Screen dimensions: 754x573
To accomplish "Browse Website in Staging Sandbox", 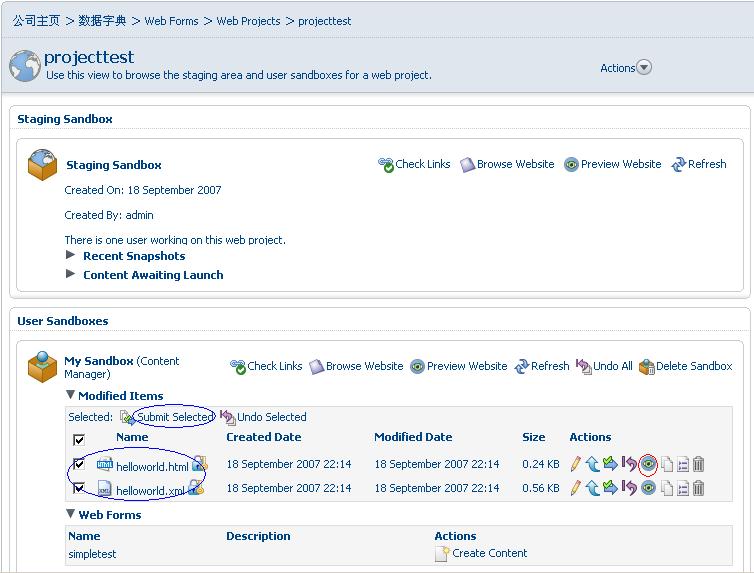I will [x=507, y=164].
